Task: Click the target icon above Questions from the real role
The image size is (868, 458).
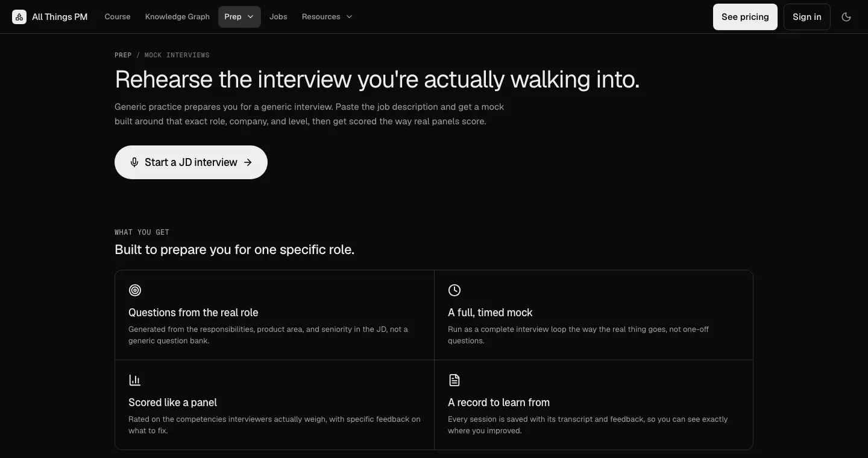Action: click(x=135, y=290)
